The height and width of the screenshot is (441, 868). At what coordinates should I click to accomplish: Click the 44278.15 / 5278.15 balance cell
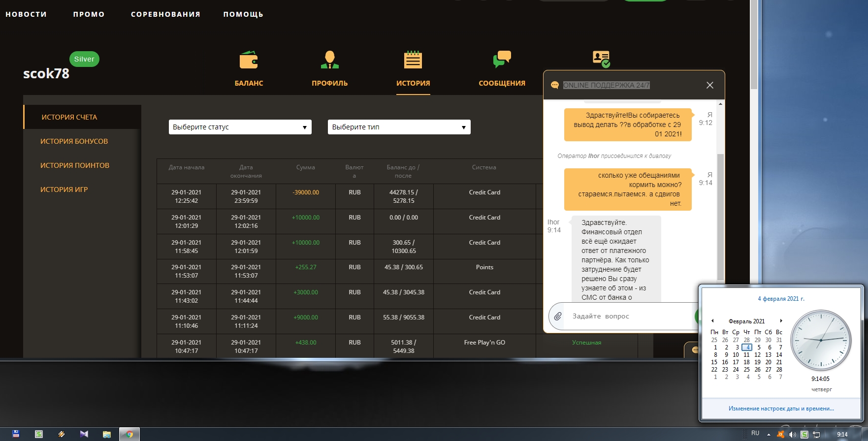(404, 196)
